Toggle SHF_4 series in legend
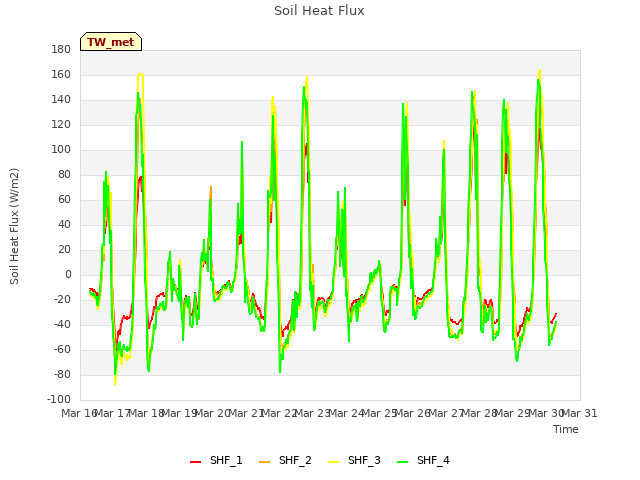The width and height of the screenshot is (640, 480). point(423,460)
